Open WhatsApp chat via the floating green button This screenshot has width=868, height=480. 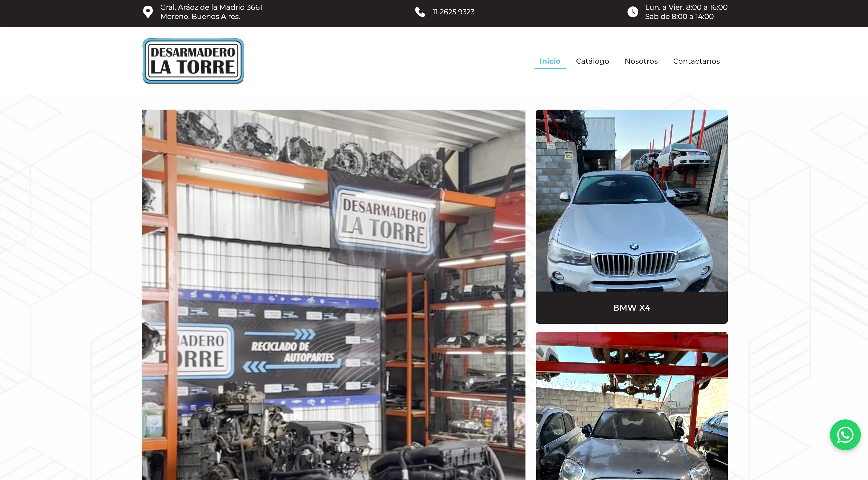(x=845, y=435)
